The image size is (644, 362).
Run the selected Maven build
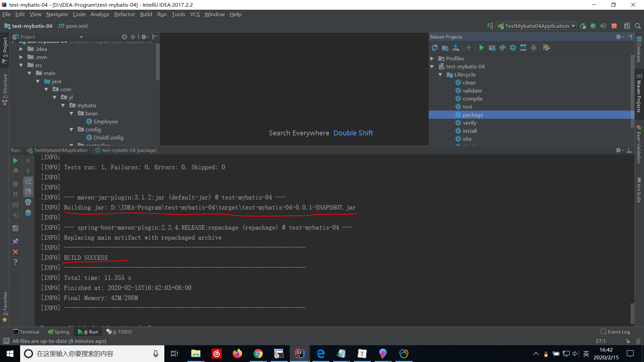[482, 48]
